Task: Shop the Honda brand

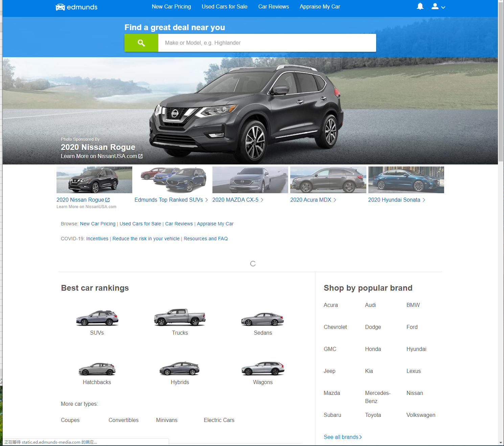Action: pos(373,349)
